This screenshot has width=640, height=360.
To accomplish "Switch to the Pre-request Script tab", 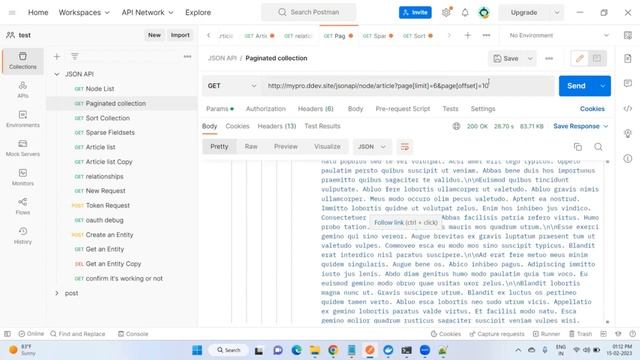I will click(x=402, y=109).
